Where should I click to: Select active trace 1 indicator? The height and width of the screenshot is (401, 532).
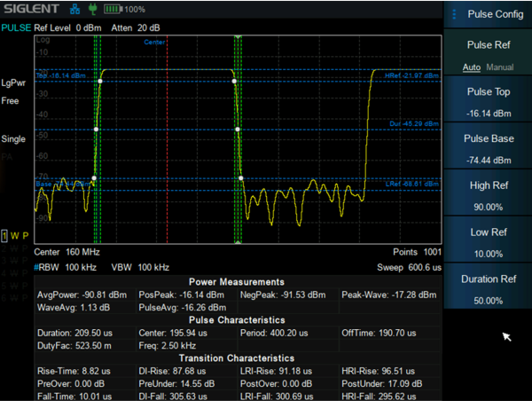pyautogui.click(x=5, y=235)
